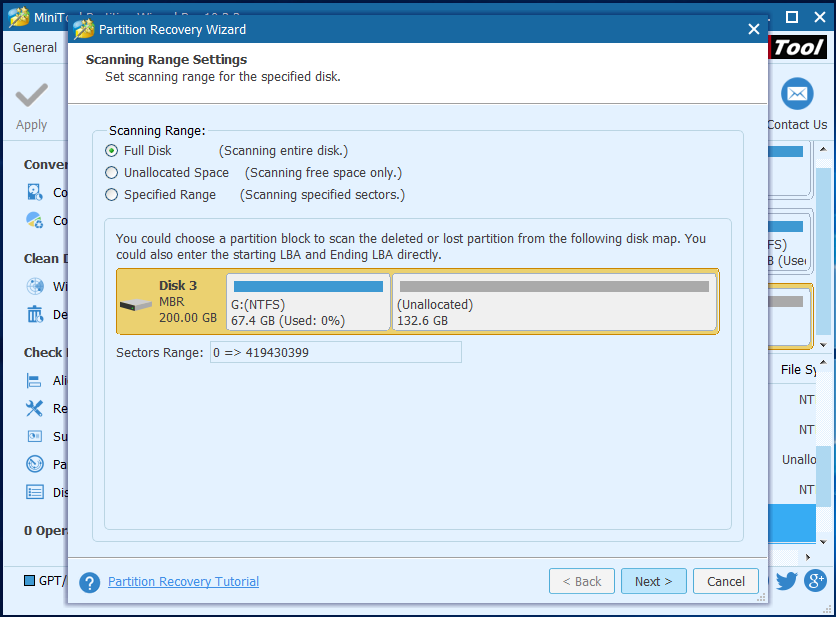Click the disk map panel scroll-down arrow
Viewport: 836px width, 617px height.
(x=823, y=345)
